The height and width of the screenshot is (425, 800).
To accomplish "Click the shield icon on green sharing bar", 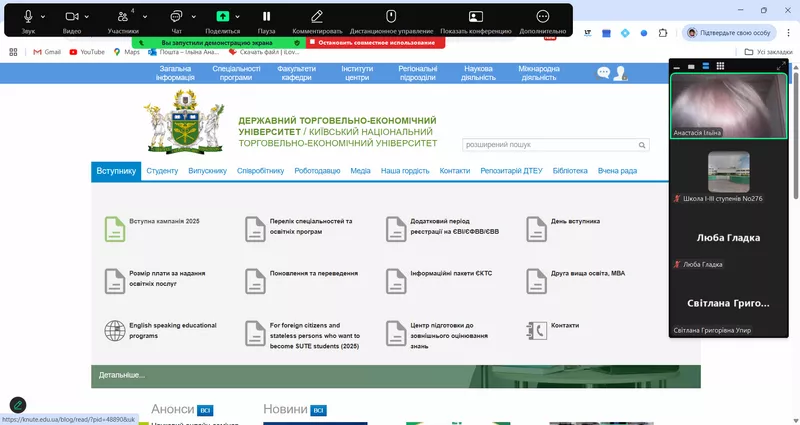I will pyautogui.click(x=297, y=43).
